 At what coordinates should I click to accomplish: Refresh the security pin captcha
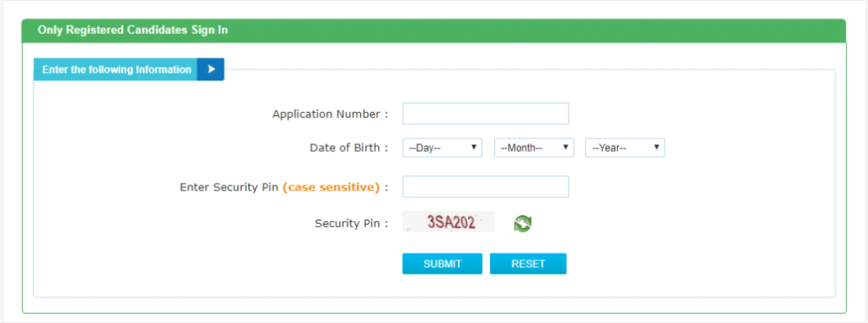(523, 223)
